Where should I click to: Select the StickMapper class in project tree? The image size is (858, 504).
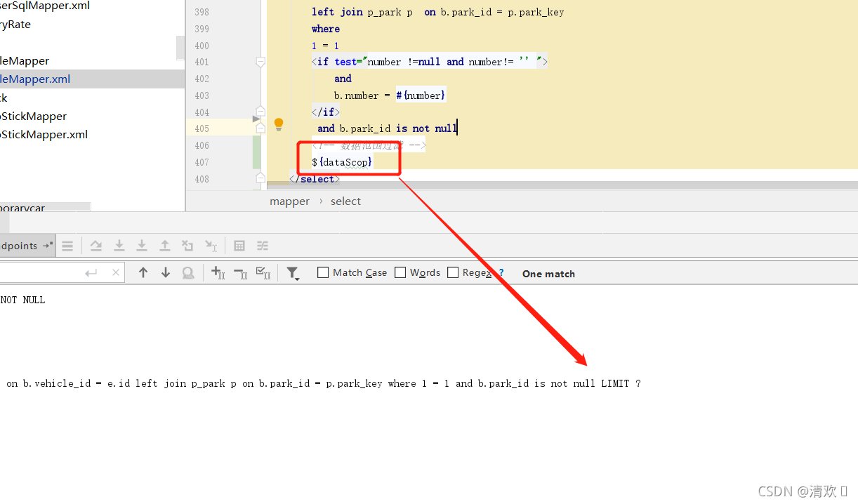(34, 117)
